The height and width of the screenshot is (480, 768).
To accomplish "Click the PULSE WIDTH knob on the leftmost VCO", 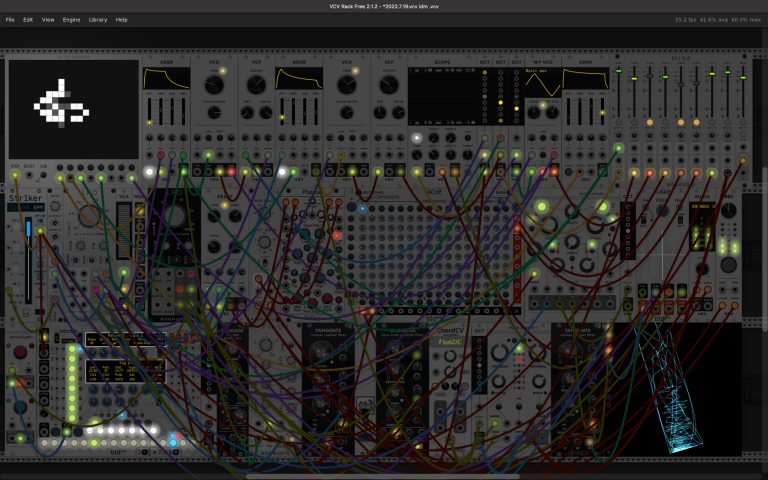I will 214,113.
